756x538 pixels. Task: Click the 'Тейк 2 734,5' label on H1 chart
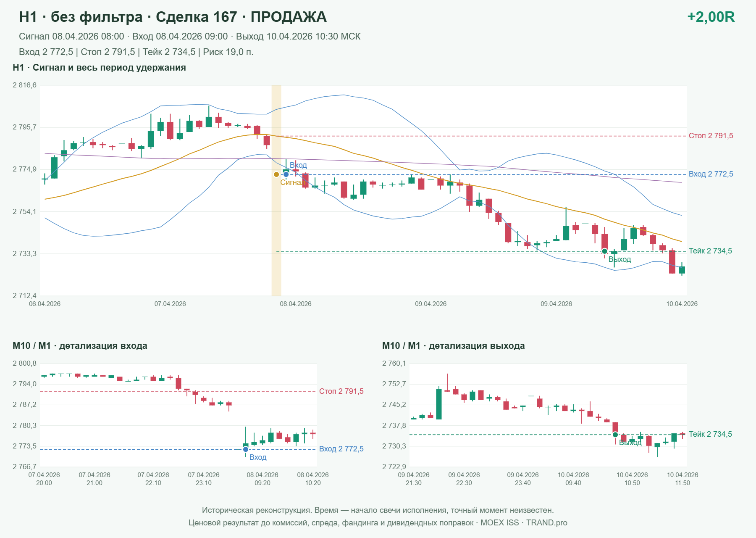tap(710, 251)
